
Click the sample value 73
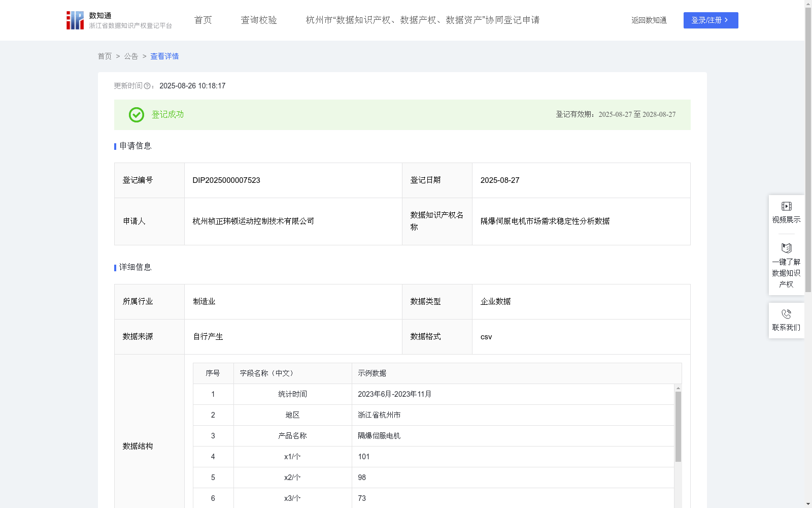[362, 498]
